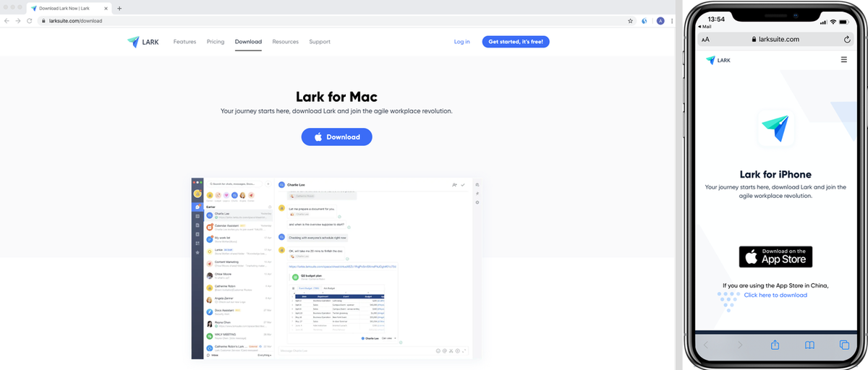Select the Download Lark Now browser tab
This screenshot has width=868, height=370.
click(x=69, y=8)
